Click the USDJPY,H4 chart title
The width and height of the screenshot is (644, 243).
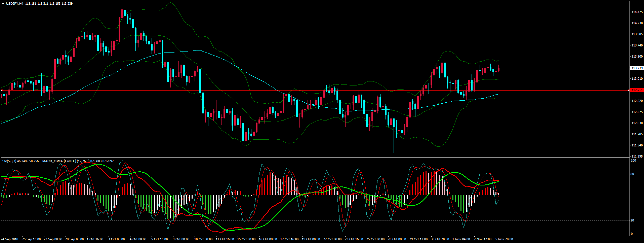[x=14, y=4]
